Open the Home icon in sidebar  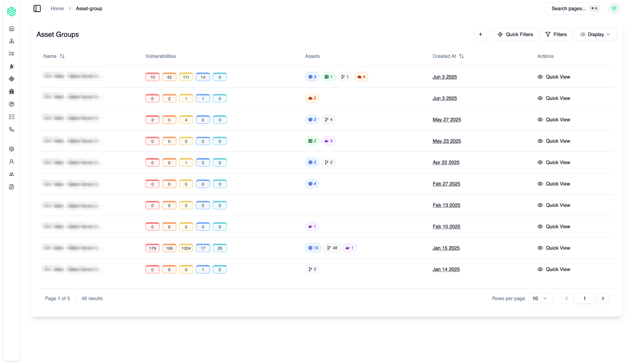click(x=12, y=29)
